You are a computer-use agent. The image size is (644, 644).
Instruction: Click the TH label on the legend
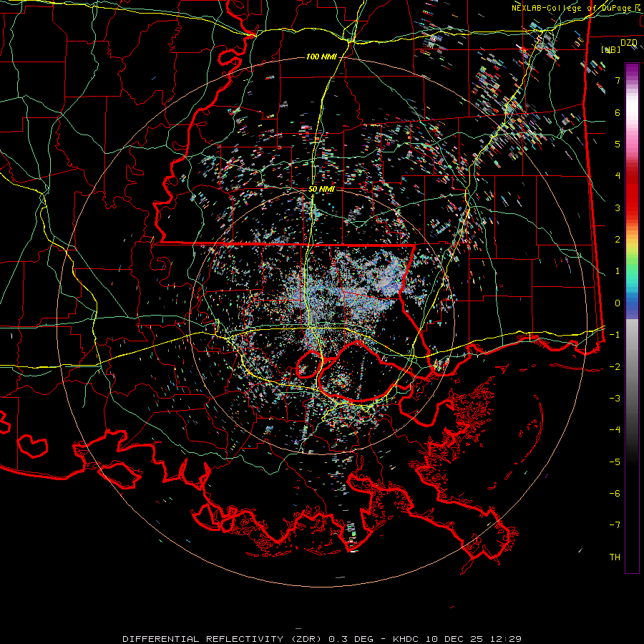[615, 557]
